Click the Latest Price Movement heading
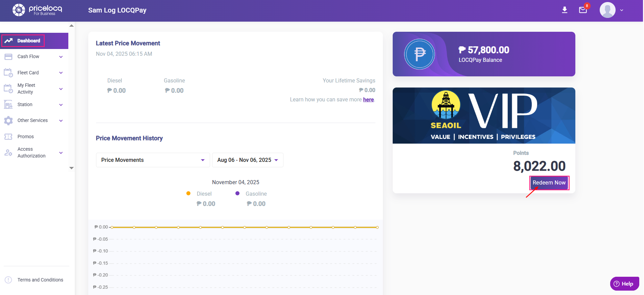 (x=128, y=43)
